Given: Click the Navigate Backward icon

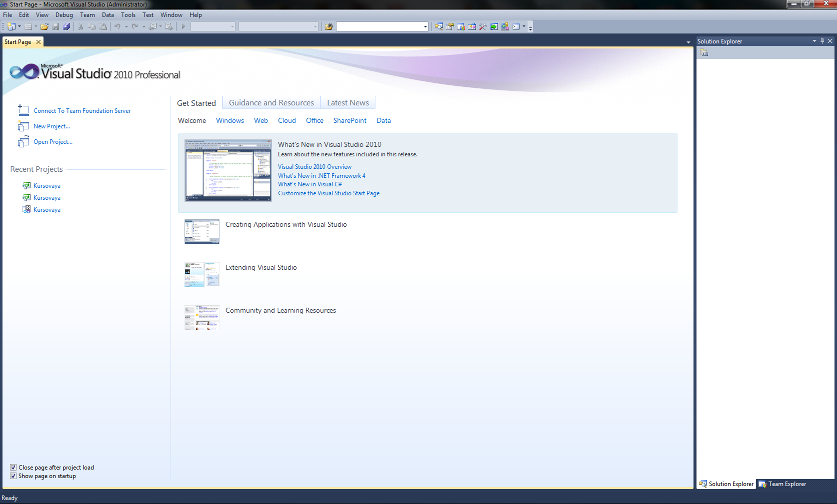Looking at the screenshot, I should tap(153, 26).
